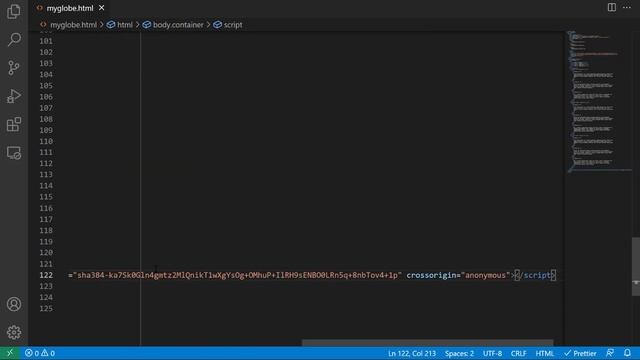Click line number 110 in the gutter

point(46,141)
